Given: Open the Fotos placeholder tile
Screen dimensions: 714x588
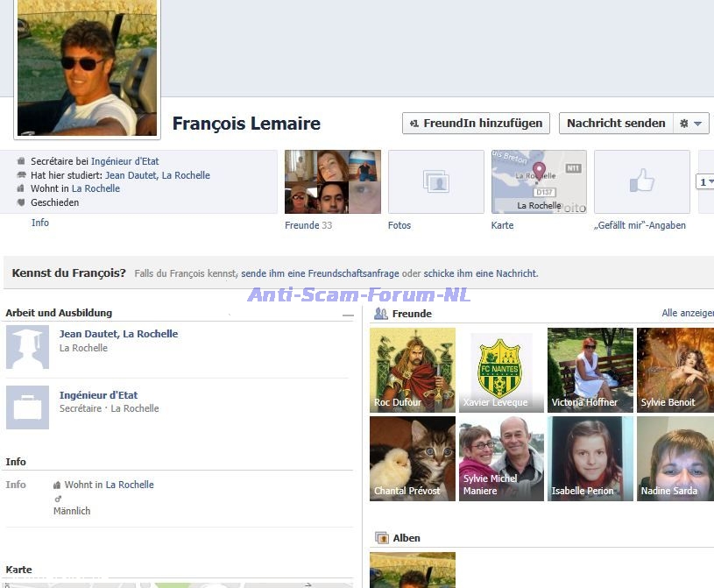Looking at the screenshot, I should click(435, 182).
